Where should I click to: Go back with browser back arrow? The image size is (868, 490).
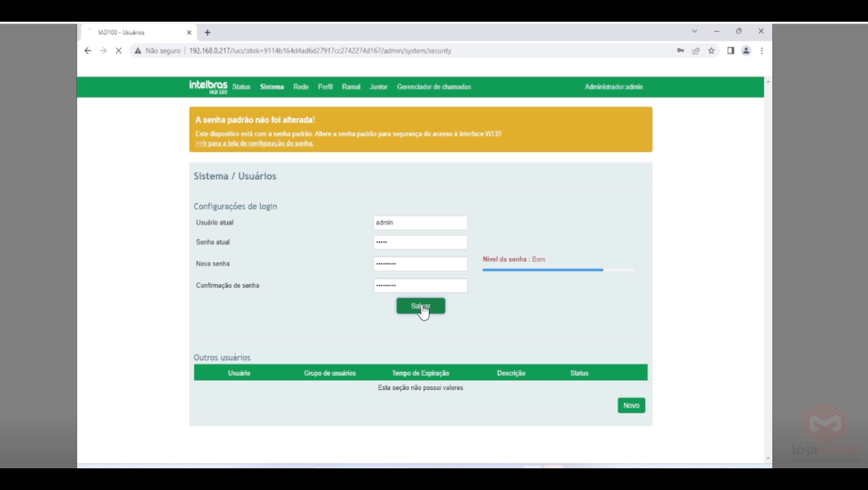pos(88,50)
